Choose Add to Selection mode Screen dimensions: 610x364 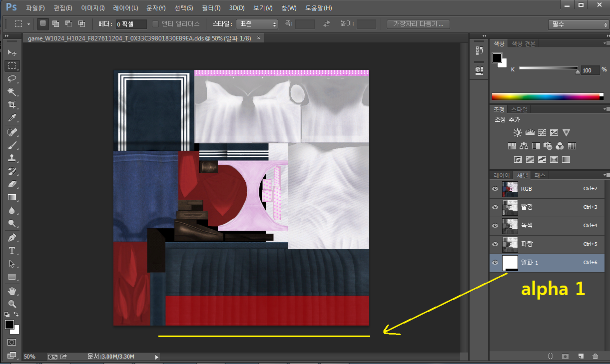click(x=56, y=23)
